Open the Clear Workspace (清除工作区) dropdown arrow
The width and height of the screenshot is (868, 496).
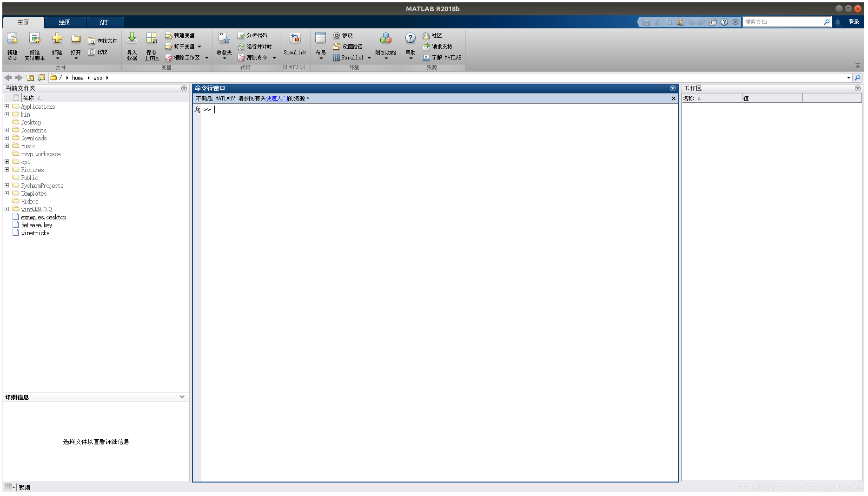(207, 58)
